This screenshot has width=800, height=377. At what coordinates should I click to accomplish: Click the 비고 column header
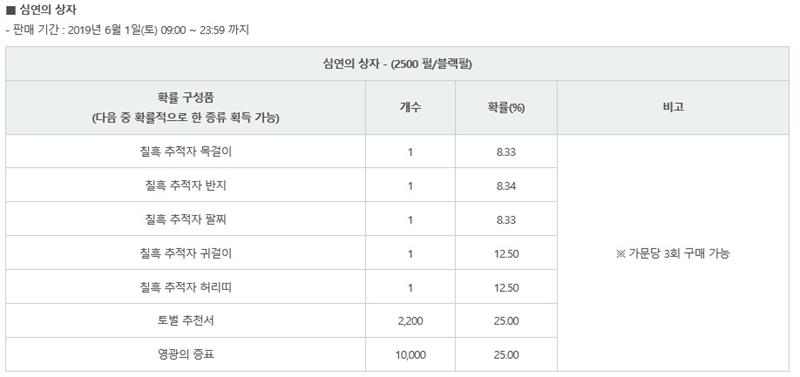coord(673,108)
